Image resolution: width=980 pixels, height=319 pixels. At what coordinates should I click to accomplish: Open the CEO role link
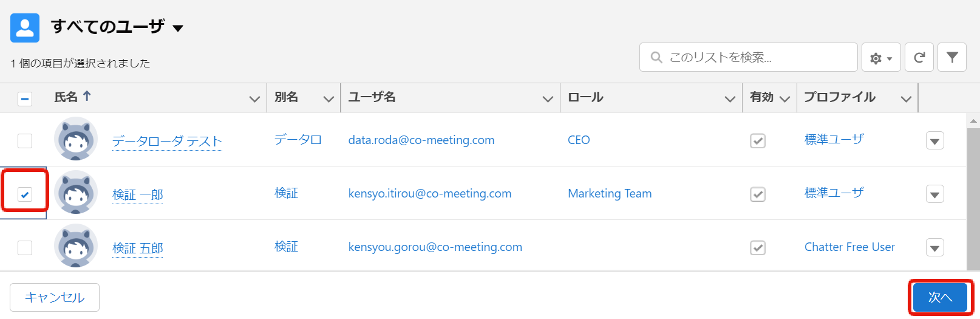579,140
